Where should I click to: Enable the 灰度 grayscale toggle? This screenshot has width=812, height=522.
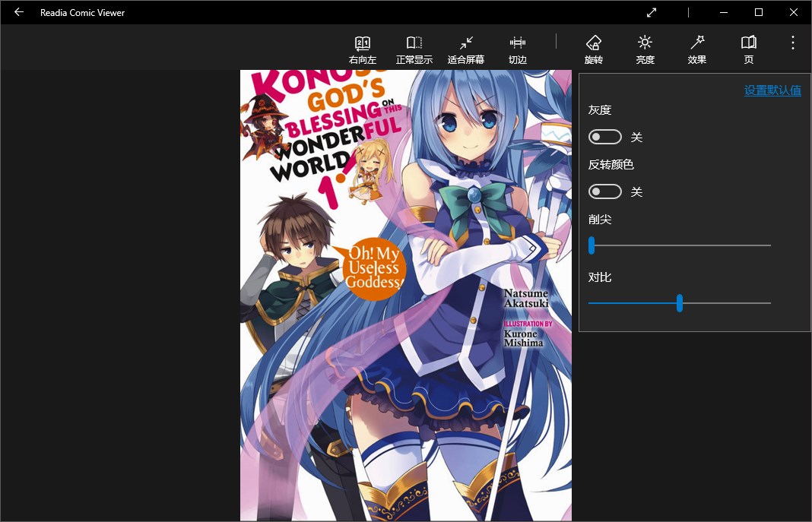605,137
